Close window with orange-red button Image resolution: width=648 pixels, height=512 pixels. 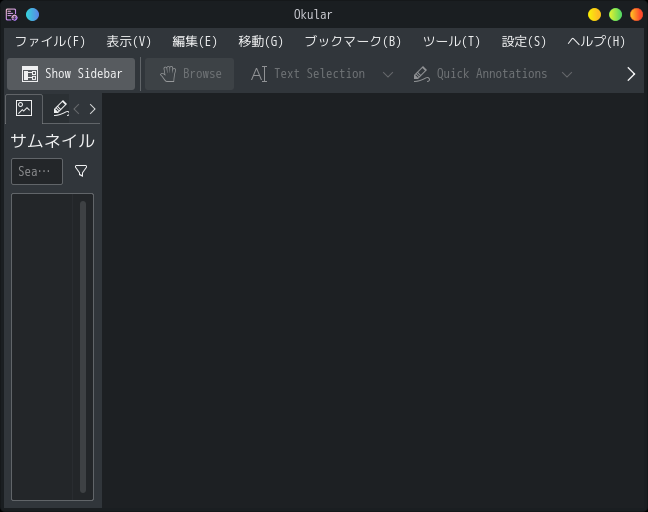[636, 14]
